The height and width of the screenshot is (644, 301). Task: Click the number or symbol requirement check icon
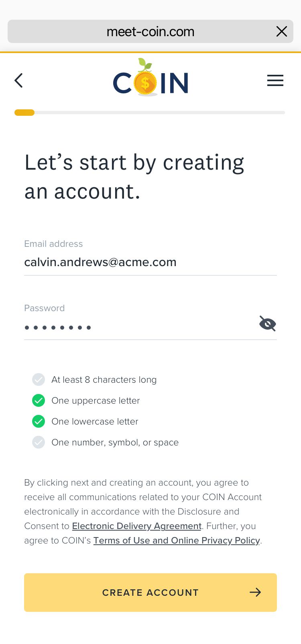pyautogui.click(x=39, y=442)
